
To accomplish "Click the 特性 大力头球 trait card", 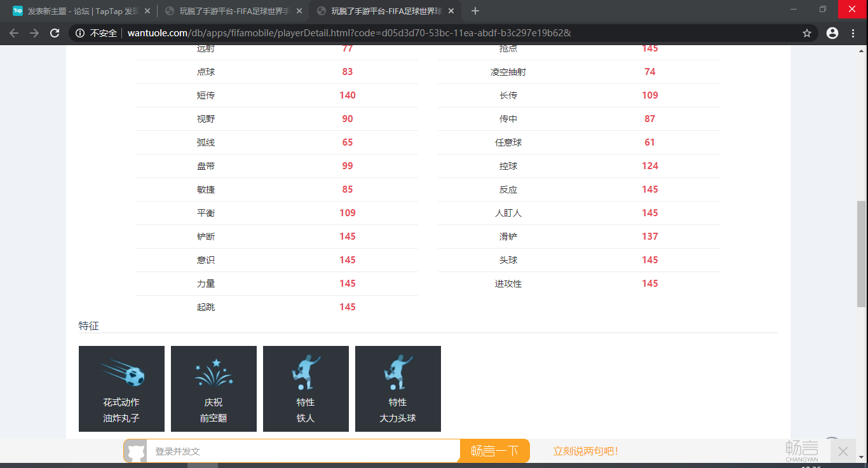I will [x=398, y=389].
